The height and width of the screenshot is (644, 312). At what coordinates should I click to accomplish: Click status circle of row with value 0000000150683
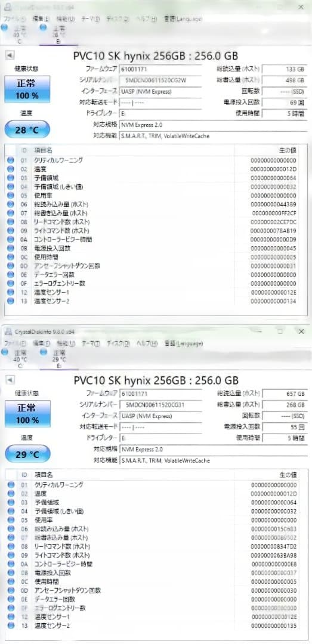point(11,528)
